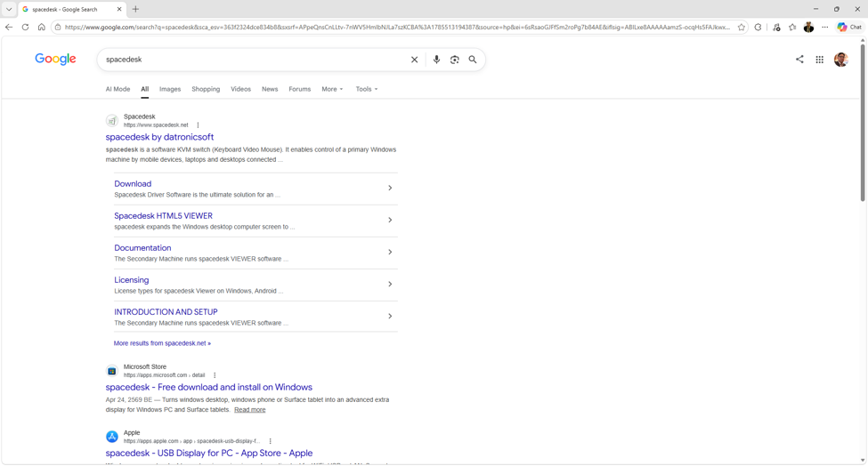Expand the More search filters dropdown
868x466 pixels.
[332, 89]
